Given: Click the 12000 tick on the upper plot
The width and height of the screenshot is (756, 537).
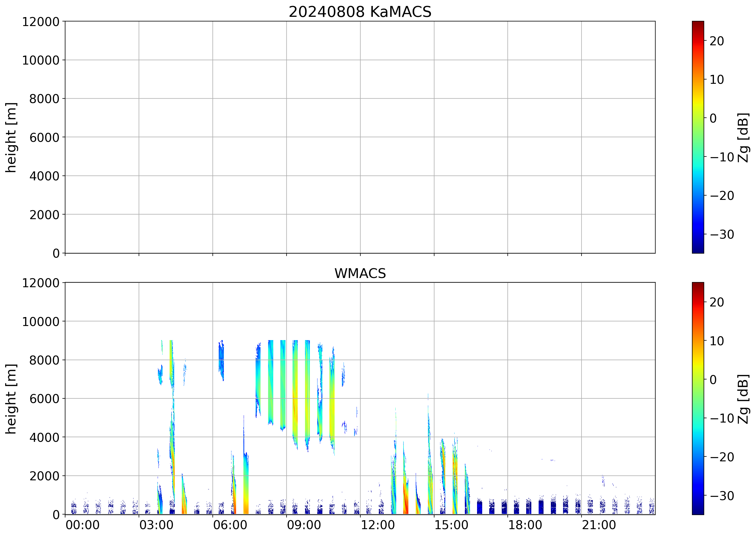Looking at the screenshot, I should 41,22.
